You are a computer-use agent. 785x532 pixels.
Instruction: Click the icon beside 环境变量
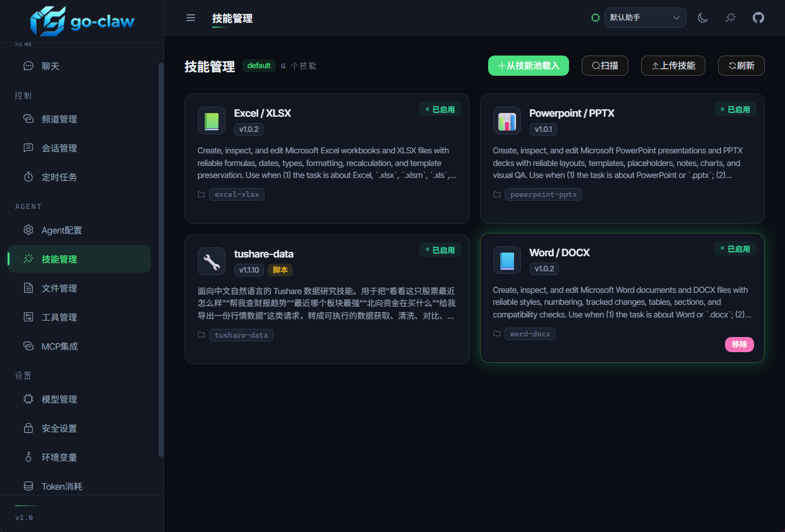(x=28, y=457)
